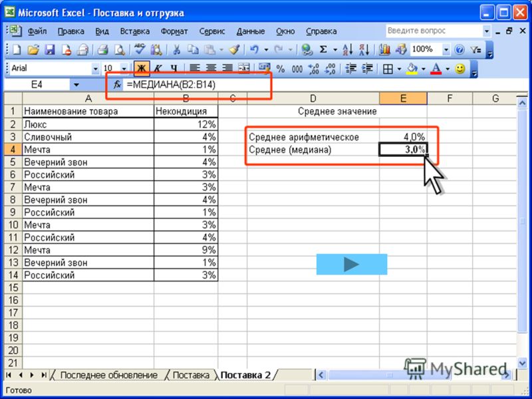Apply the red font color
Viewport: 532px width, 399px height.
tap(436, 69)
